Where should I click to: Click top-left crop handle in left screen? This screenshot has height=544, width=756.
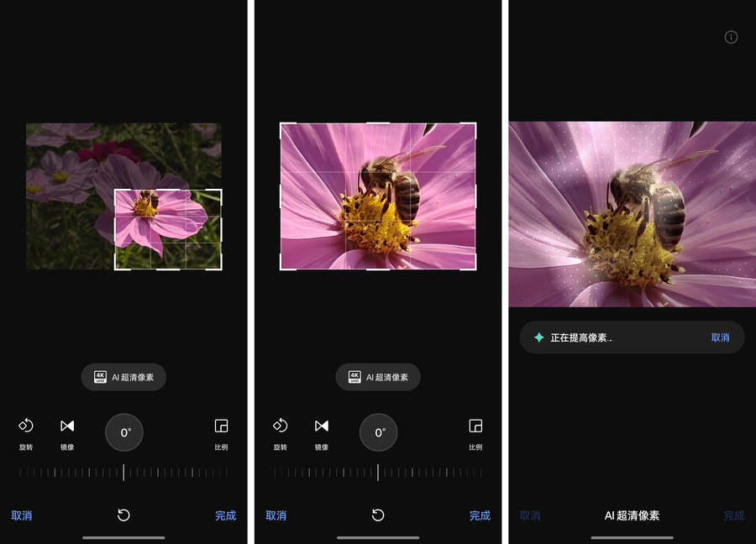pos(115,191)
